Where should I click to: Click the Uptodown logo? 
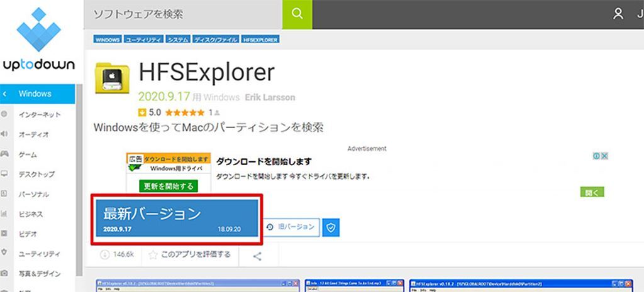(38, 40)
